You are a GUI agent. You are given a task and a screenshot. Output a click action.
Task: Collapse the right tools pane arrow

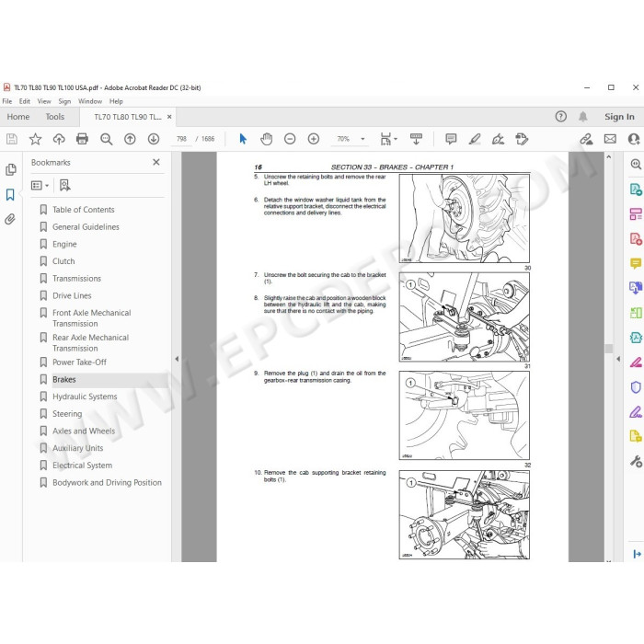tap(618, 359)
